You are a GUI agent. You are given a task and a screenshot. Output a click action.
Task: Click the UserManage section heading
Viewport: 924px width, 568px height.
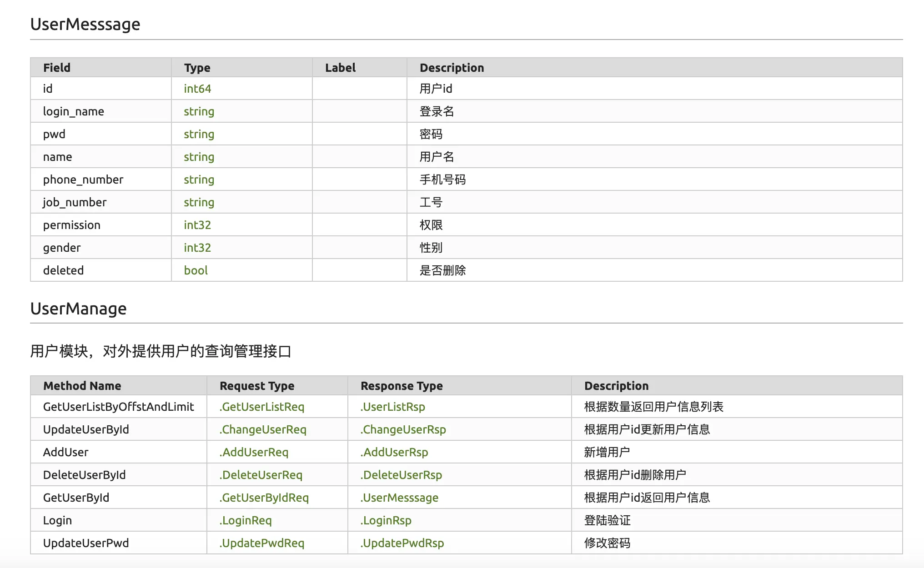tap(79, 309)
